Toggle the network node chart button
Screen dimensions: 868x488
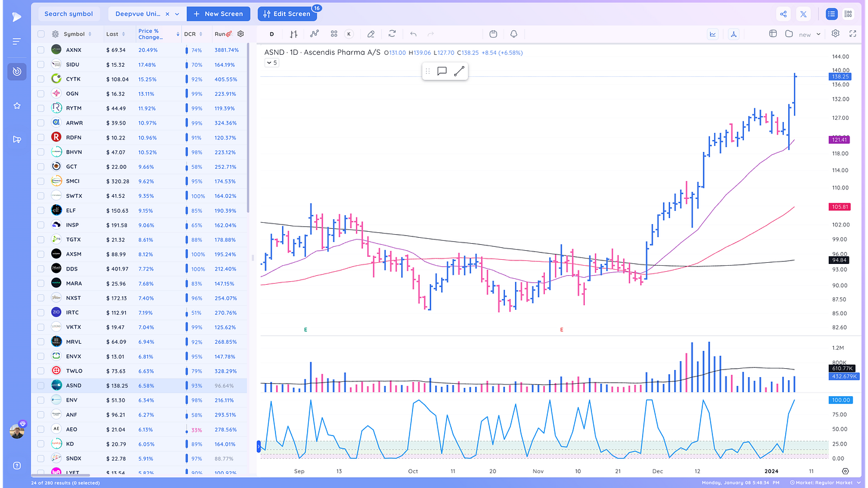click(x=733, y=34)
